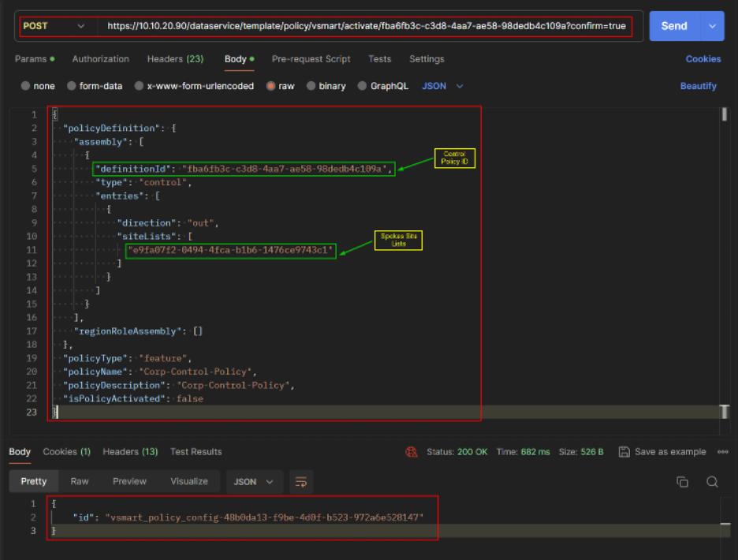Open the JSON response format dropdown

[x=254, y=482]
